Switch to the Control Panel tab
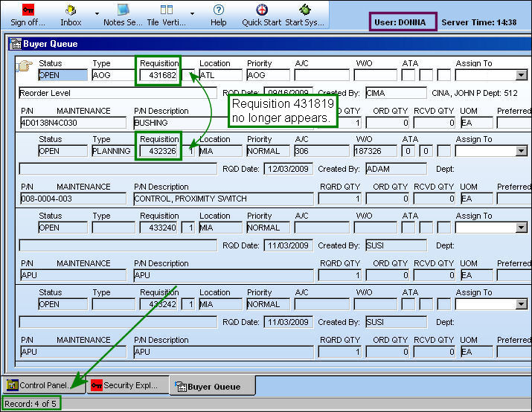The height and width of the screenshot is (412, 532). click(44, 385)
